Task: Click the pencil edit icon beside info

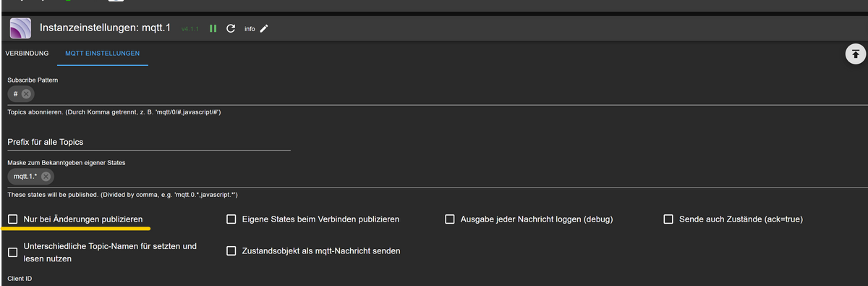Action: coord(265,29)
